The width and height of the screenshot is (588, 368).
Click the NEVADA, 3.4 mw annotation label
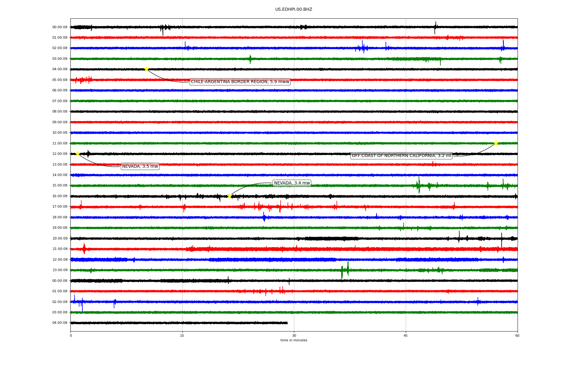coord(292,183)
